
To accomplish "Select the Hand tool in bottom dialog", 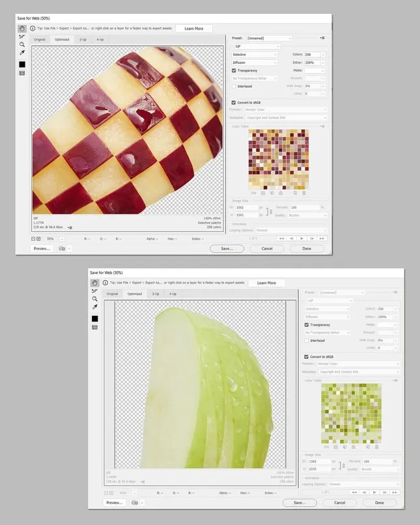I will coord(94,283).
